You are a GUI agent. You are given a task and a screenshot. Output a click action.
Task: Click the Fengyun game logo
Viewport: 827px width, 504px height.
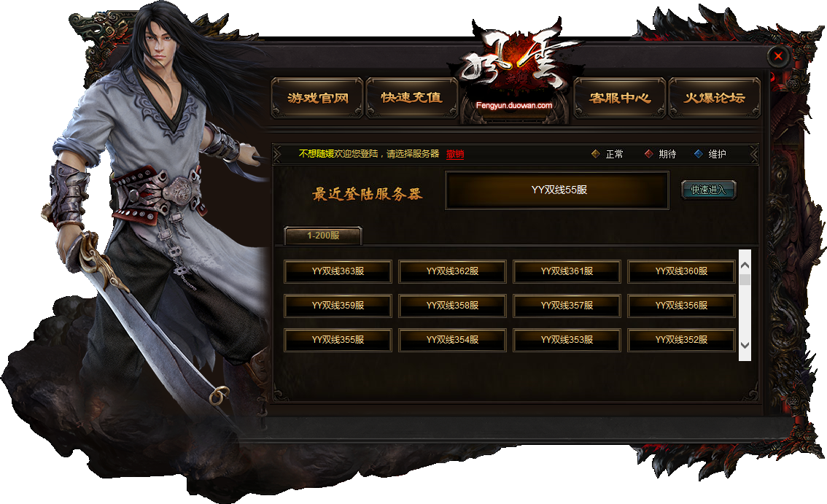click(x=514, y=69)
